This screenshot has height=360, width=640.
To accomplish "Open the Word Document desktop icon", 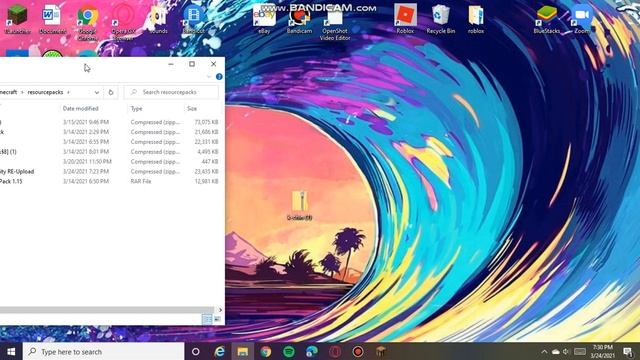I will [52, 20].
